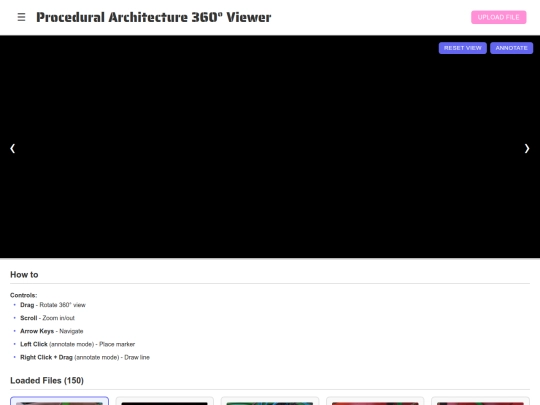Reset the 360° view

click(x=463, y=48)
